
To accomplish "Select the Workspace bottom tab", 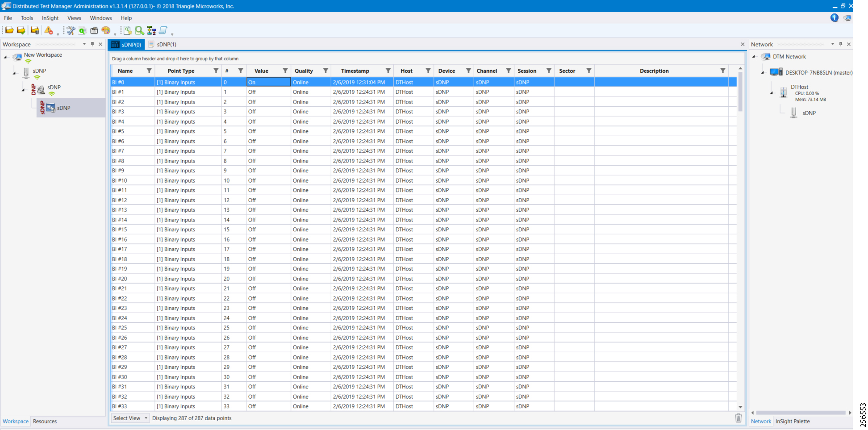I will coord(15,421).
